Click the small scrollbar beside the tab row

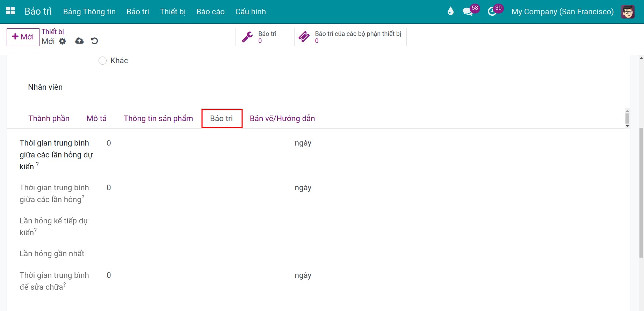click(628, 119)
